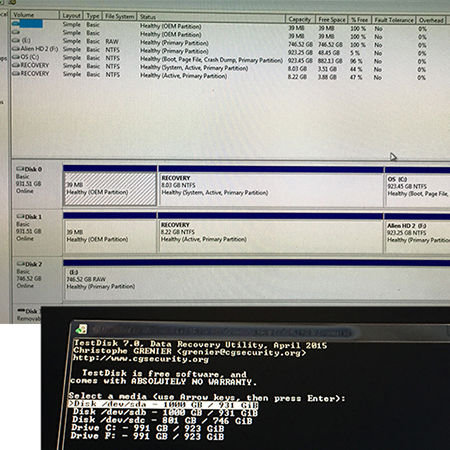The width and height of the screenshot is (450, 450).
Task: Select OS (C:) 923.45 GB partition block
Action: (x=417, y=187)
